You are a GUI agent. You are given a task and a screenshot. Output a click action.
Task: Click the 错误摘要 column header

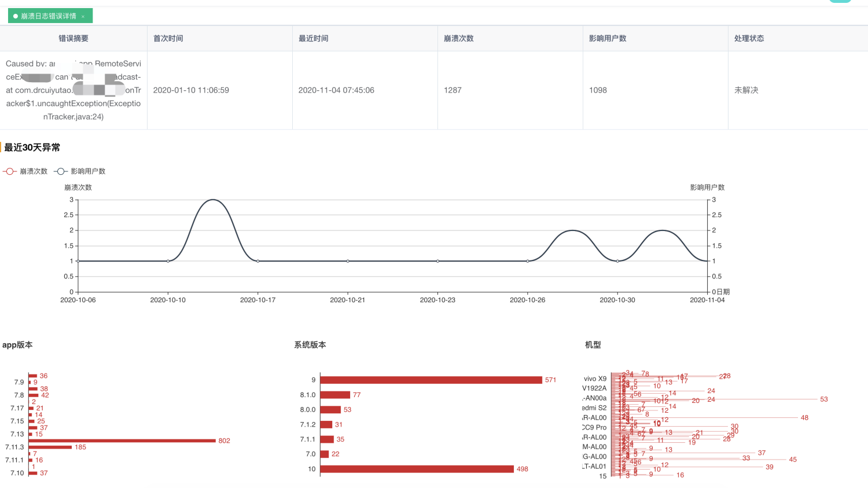tap(73, 38)
